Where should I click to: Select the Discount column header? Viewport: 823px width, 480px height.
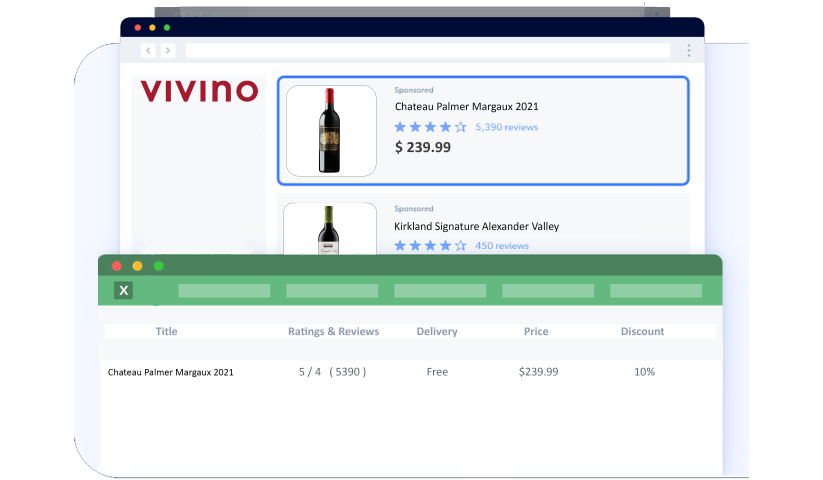(642, 332)
